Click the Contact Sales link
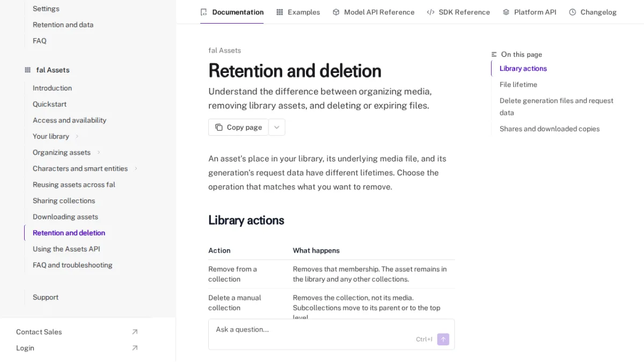Screen dimensions: 644x362 [x=39, y=332]
